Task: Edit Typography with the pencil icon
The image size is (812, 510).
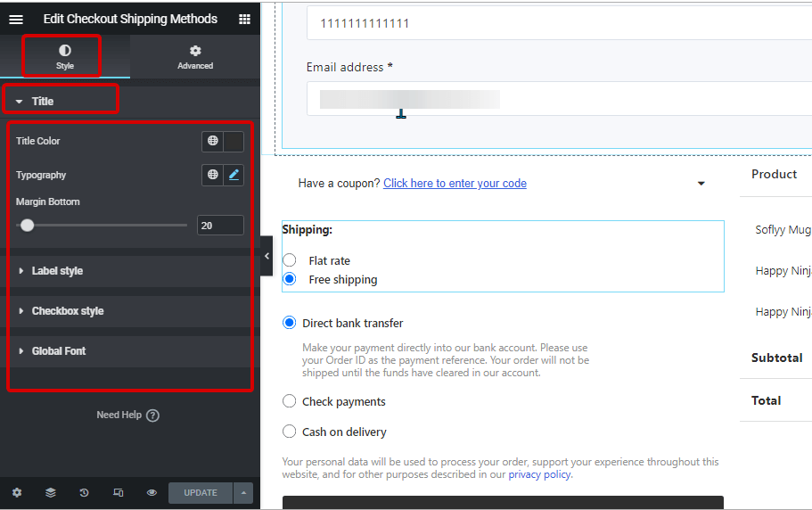Action: (x=234, y=175)
